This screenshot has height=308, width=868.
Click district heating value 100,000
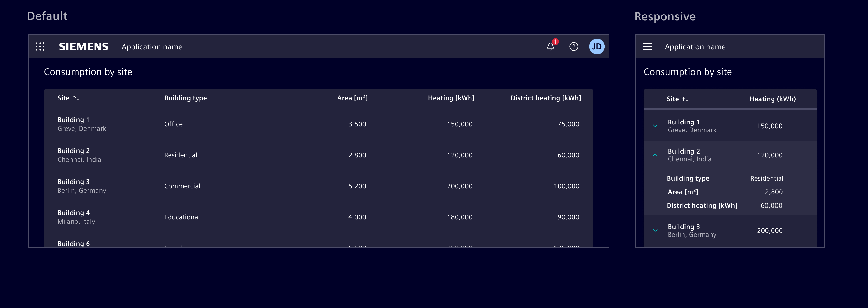566,186
